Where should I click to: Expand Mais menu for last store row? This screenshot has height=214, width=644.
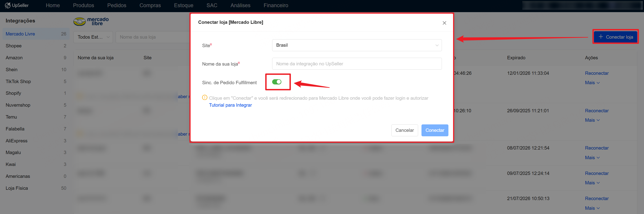(x=592, y=208)
